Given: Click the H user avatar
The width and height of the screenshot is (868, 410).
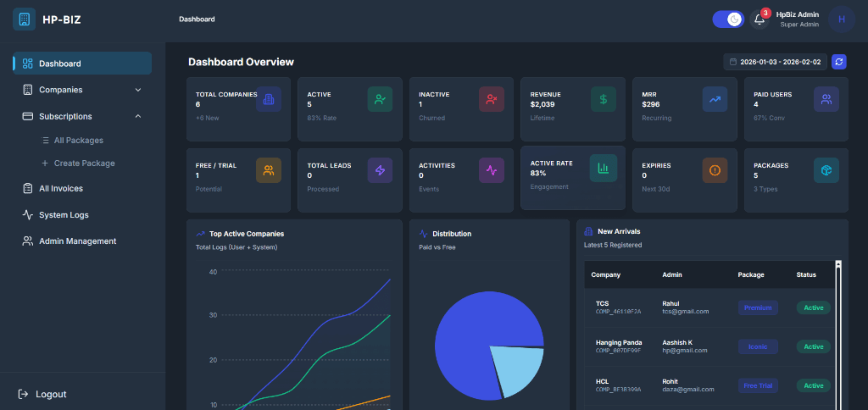Looking at the screenshot, I should [x=842, y=19].
